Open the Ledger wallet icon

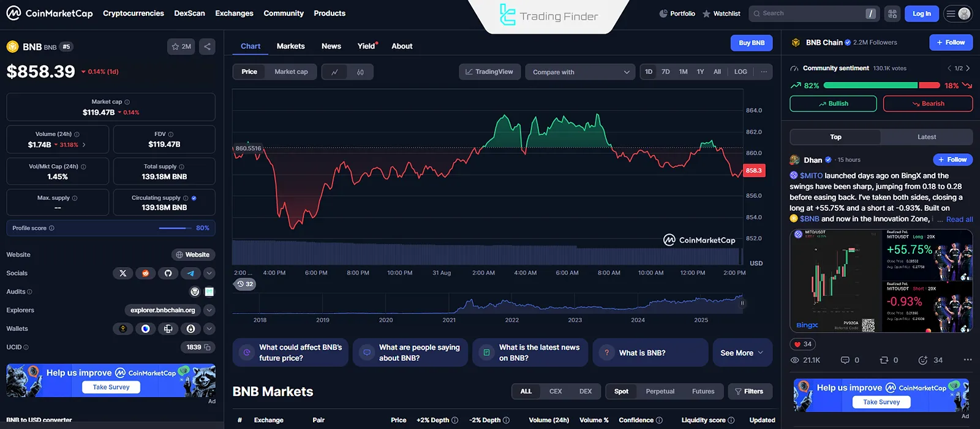tap(168, 329)
